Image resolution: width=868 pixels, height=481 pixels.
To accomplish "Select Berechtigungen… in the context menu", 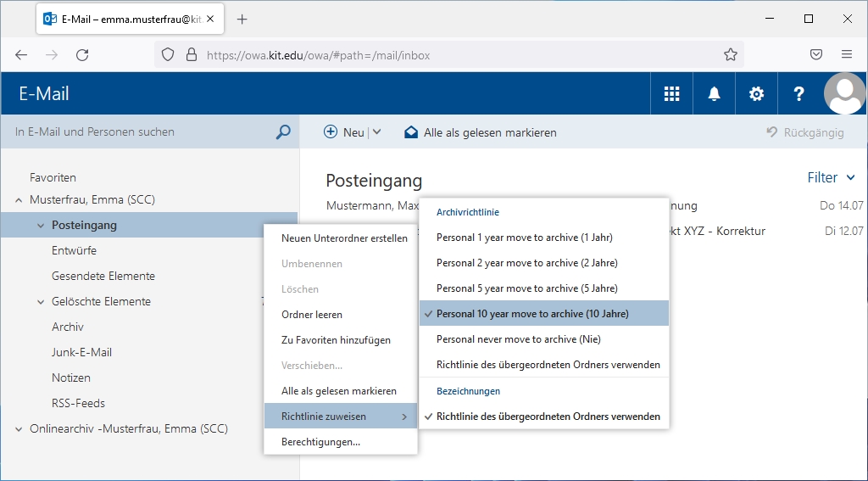I will (320, 442).
